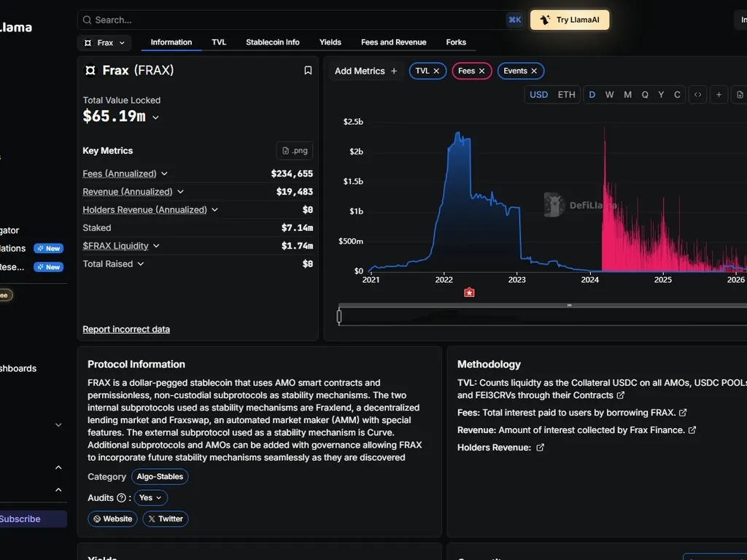Set chart to Cumulative (C)
The width and height of the screenshot is (747, 560).
coord(677,95)
